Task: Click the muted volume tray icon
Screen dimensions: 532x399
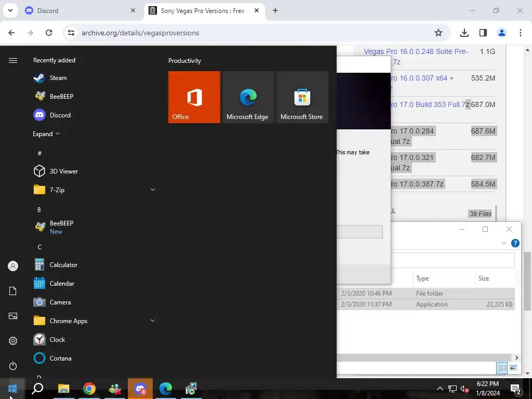Action: pyautogui.click(x=465, y=389)
